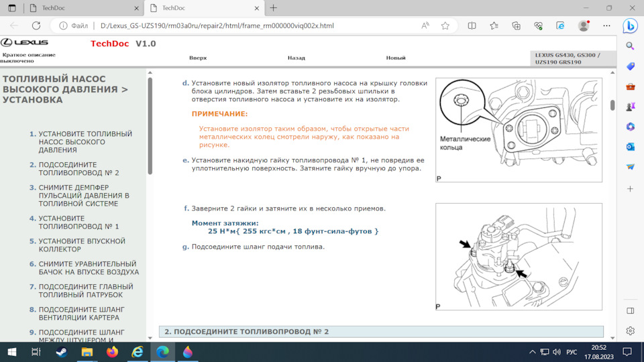
Task: Click the left panel scroll down arrow
Action: pyautogui.click(x=150, y=338)
